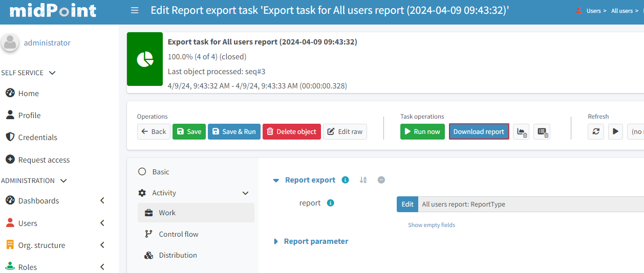
Task: Collapse the Activity menu chevron
Action: (245, 193)
